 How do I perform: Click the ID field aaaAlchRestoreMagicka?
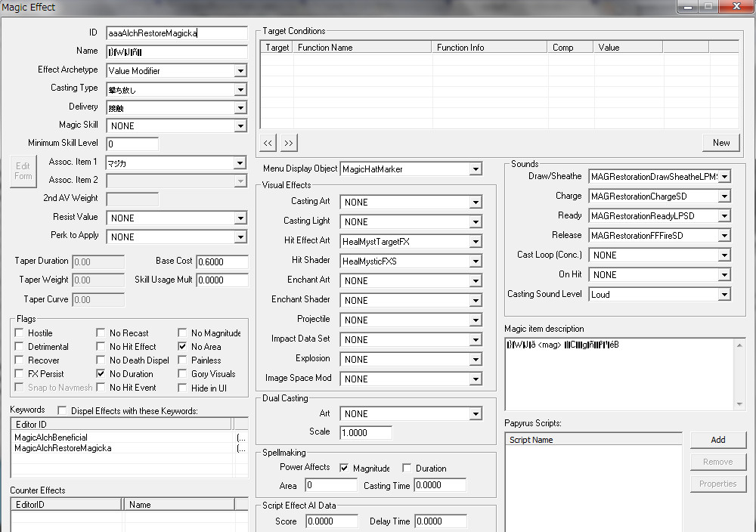[176, 33]
